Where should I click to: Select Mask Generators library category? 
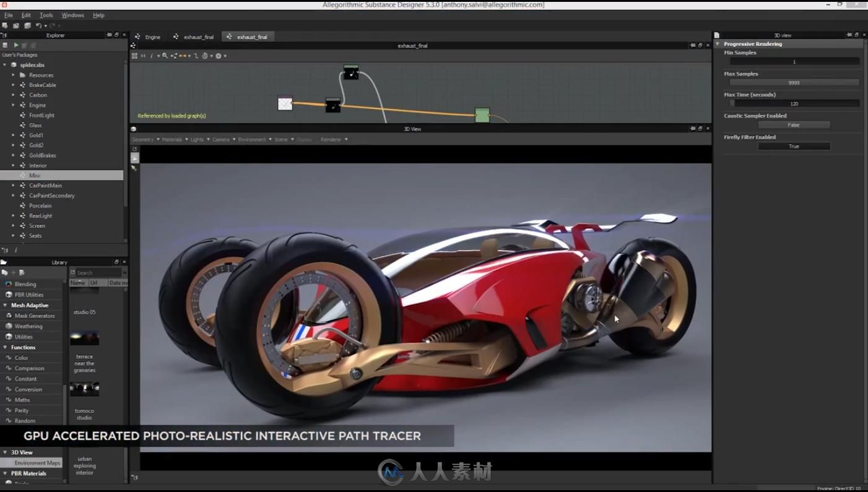coord(35,316)
